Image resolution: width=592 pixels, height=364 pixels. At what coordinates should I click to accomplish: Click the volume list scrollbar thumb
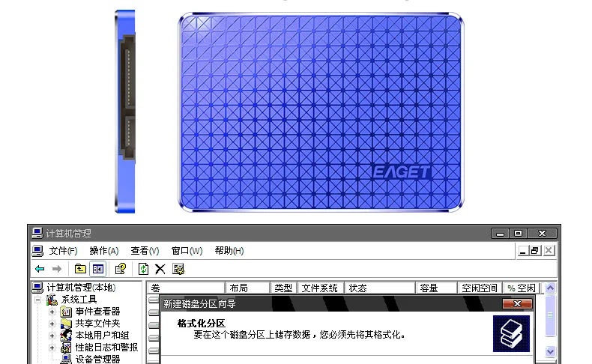pos(551,316)
